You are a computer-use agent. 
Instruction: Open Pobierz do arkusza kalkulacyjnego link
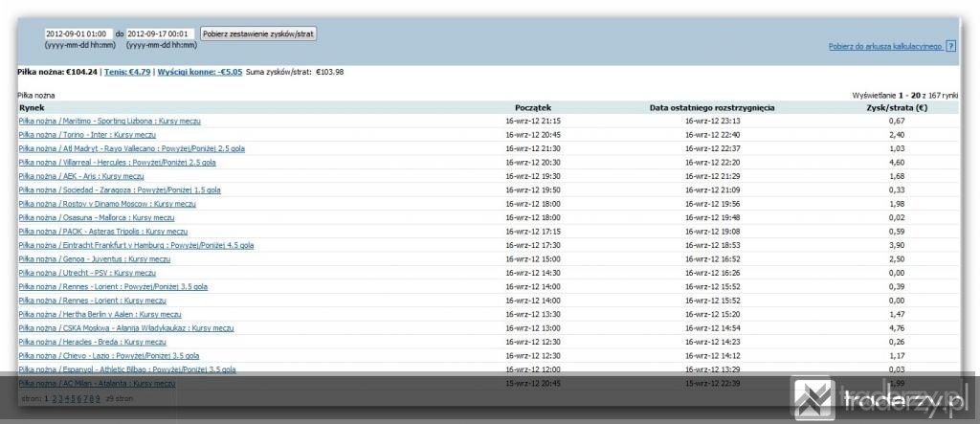coord(885,46)
